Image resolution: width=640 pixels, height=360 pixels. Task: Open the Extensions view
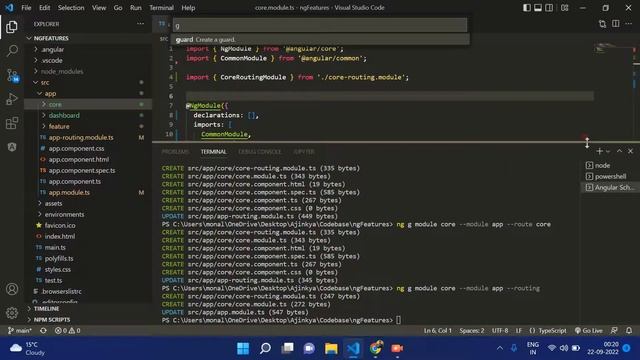coord(12,123)
